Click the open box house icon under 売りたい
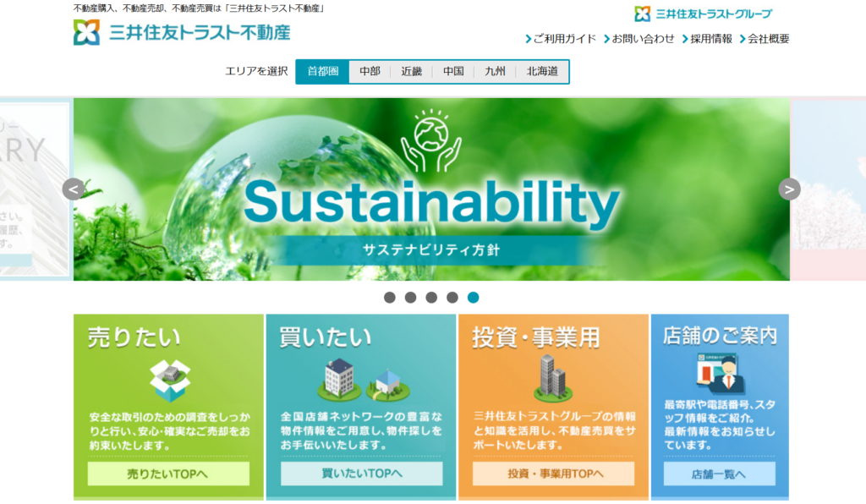The width and height of the screenshot is (866, 504). (169, 381)
